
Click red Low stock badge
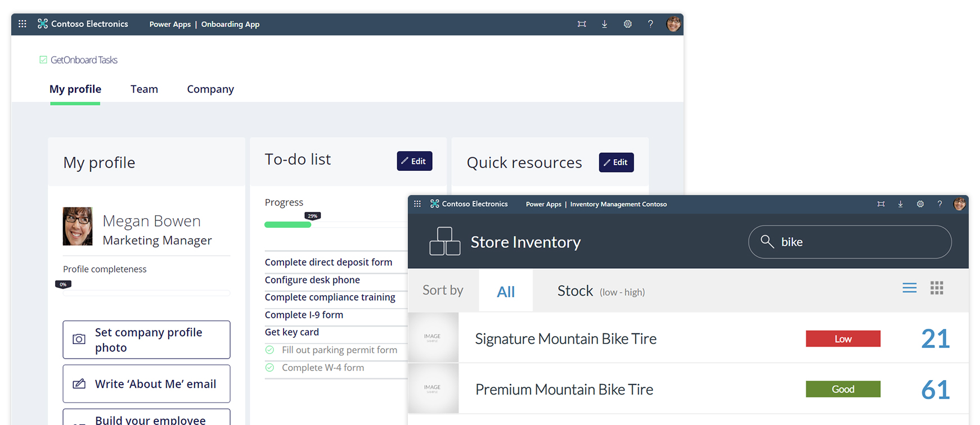(843, 338)
